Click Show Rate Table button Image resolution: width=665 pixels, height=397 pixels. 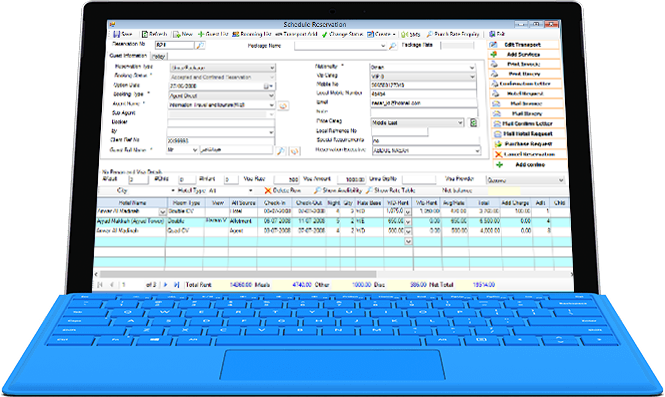pyautogui.click(x=391, y=190)
